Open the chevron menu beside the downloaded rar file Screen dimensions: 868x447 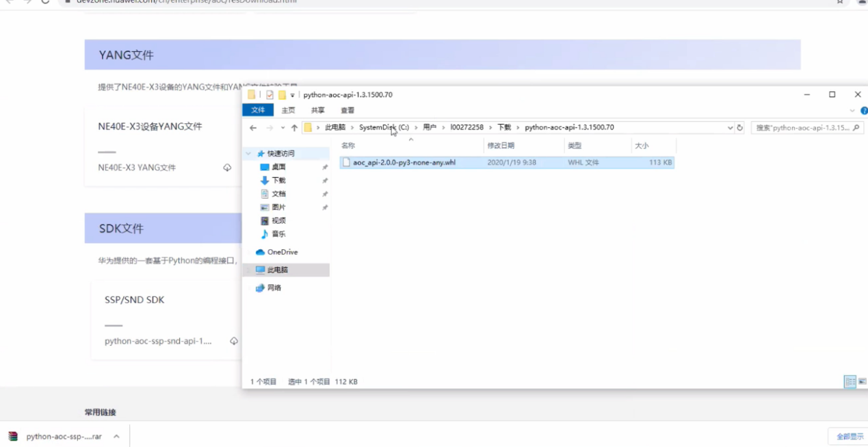(116, 436)
